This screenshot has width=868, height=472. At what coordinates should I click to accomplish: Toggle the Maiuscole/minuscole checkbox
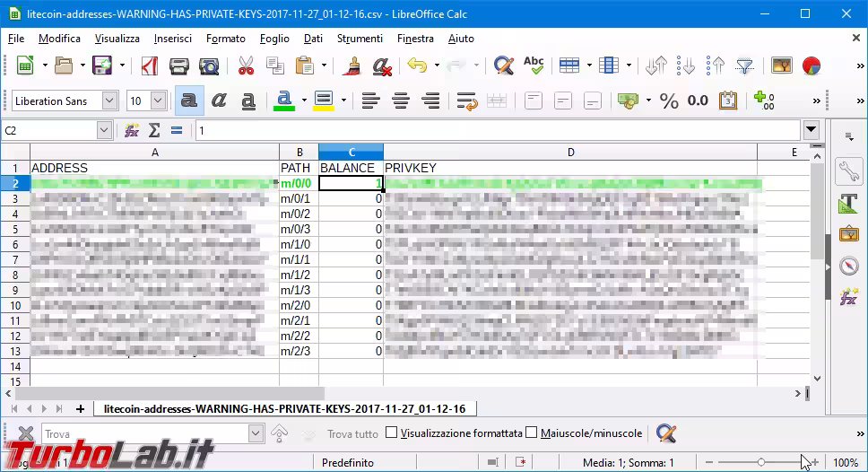[x=532, y=433]
